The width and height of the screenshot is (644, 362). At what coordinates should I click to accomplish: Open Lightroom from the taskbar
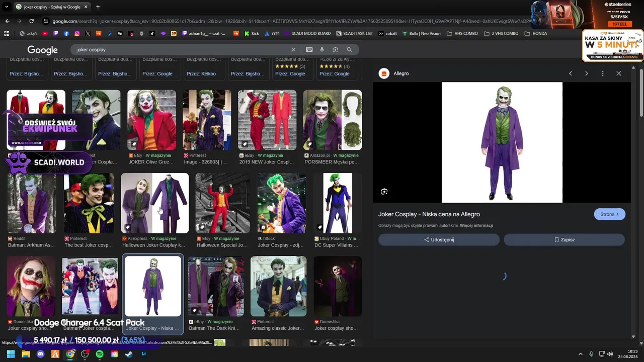144,354
